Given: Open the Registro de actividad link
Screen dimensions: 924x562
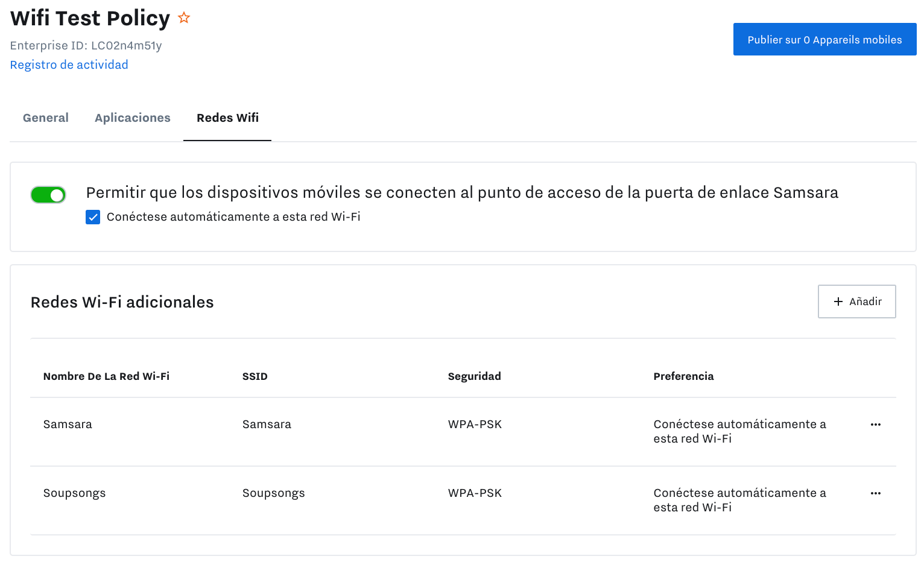Looking at the screenshot, I should (69, 65).
